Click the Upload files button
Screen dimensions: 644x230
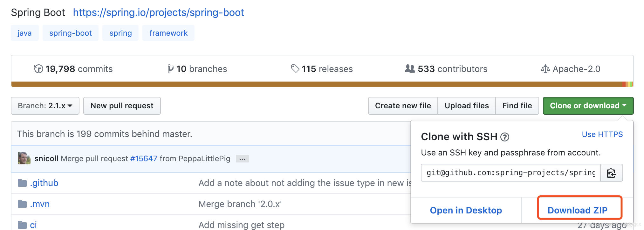point(467,106)
